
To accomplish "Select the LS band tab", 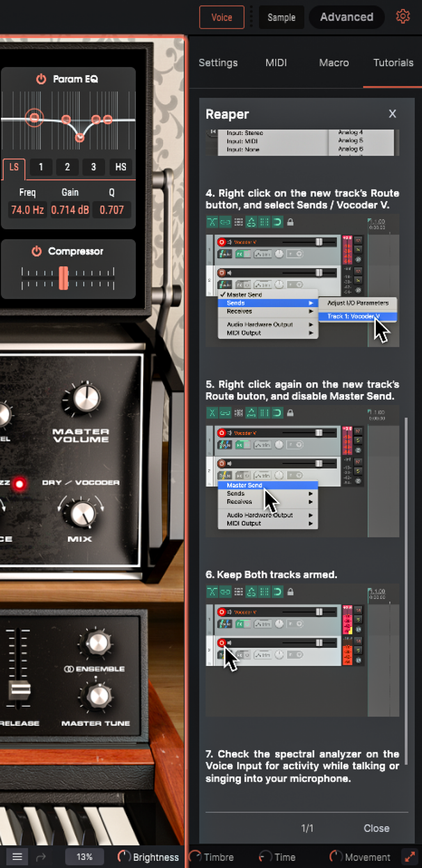I will coord(14,167).
